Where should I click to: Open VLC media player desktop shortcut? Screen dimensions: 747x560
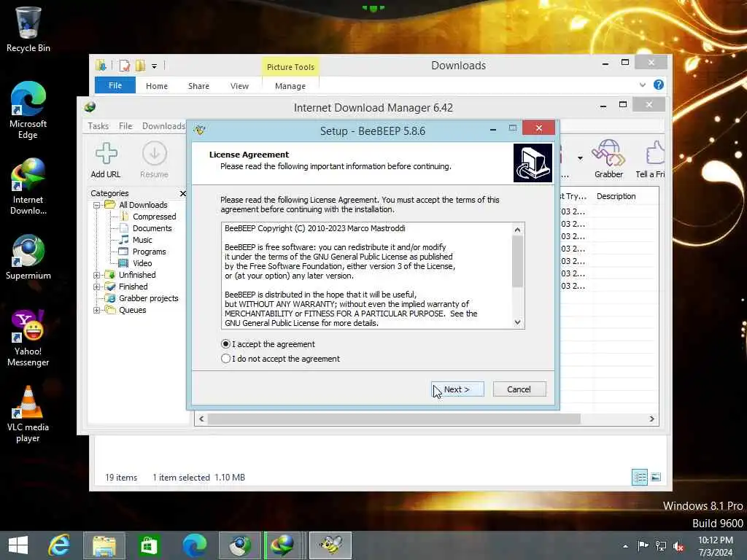point(28,414)
